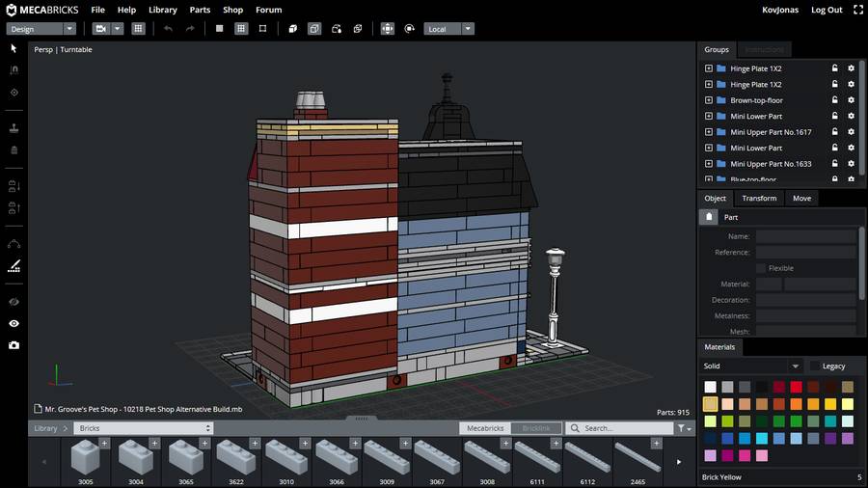The width and height of the screenshot is (868, 488).
Task: Open the Shop menu
Action: (233, 10)
